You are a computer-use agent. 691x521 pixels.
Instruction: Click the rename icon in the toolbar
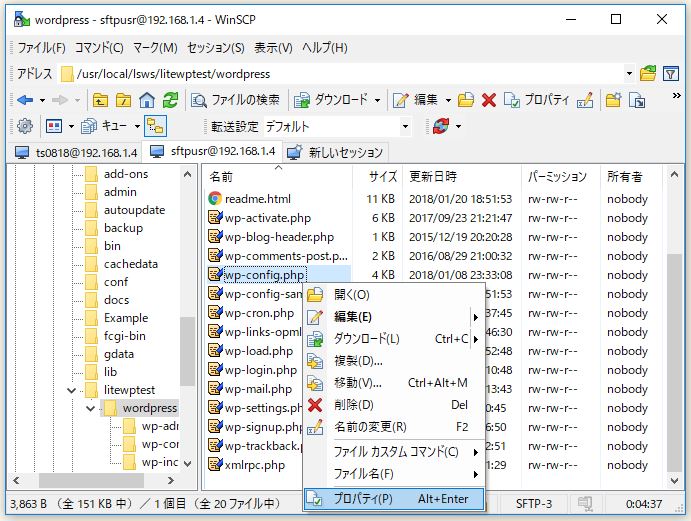585,100
